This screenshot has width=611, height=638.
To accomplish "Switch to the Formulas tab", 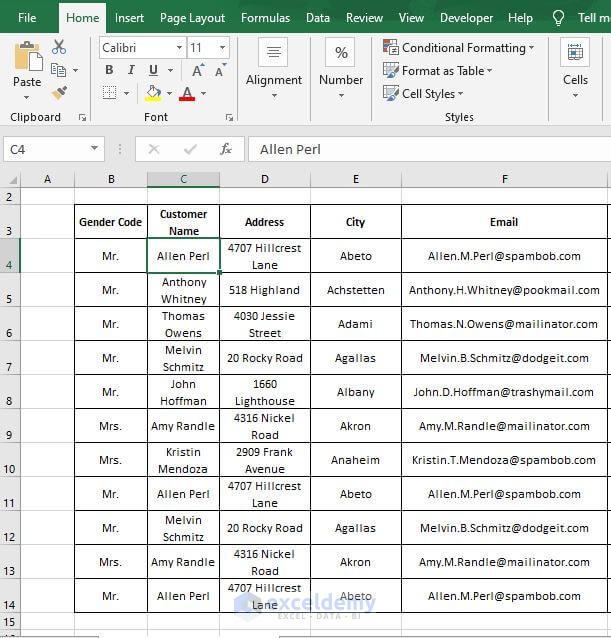I will point(265,18).
